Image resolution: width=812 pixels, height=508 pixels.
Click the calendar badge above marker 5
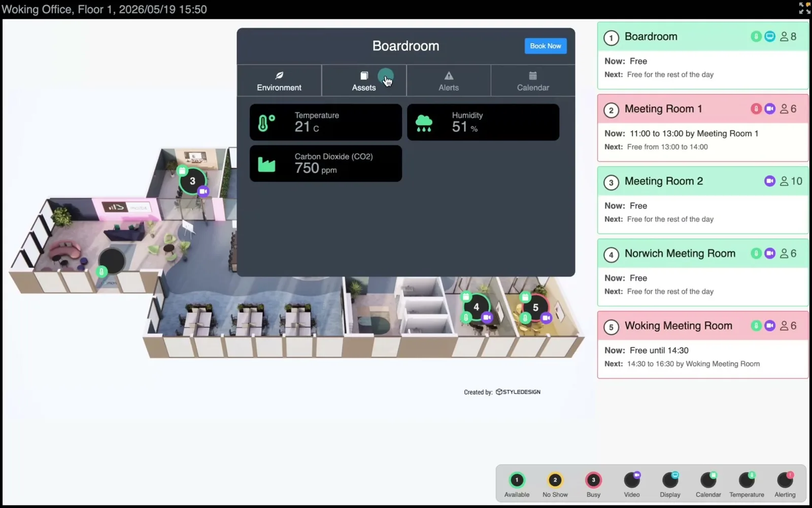point(525,296)
